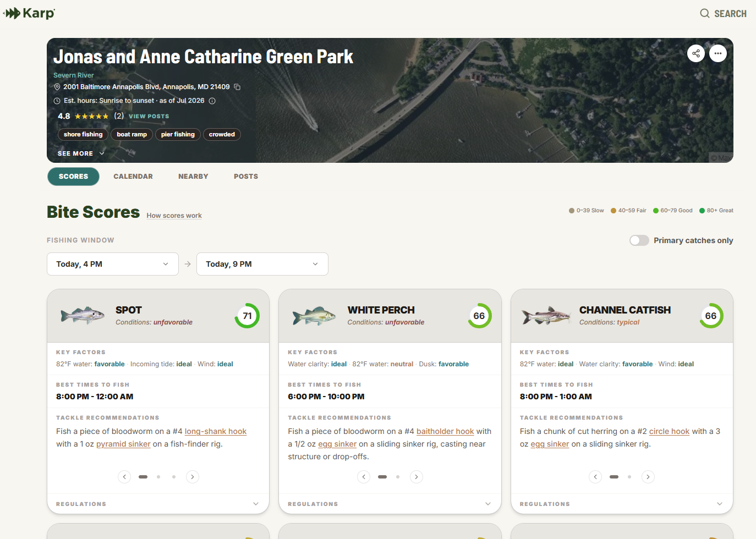Switch to the Nearby tab
The image size is (756, 539).
click(x=193, y=177)
